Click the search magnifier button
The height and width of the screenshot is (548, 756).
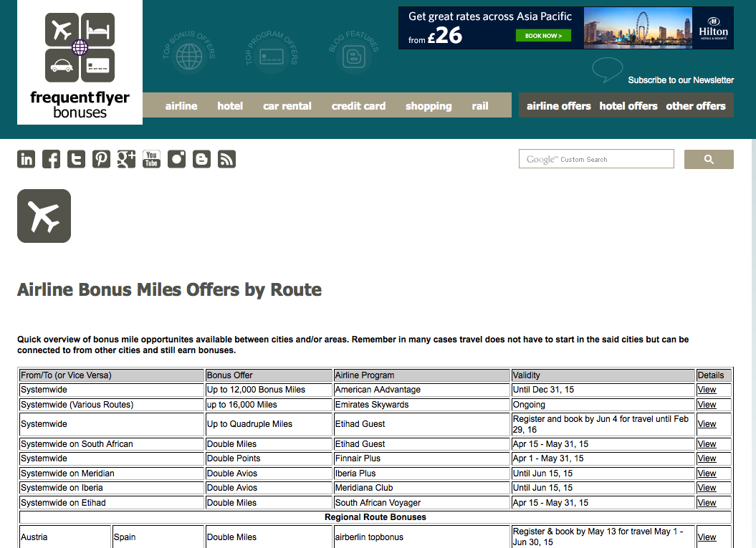(709, 159)
